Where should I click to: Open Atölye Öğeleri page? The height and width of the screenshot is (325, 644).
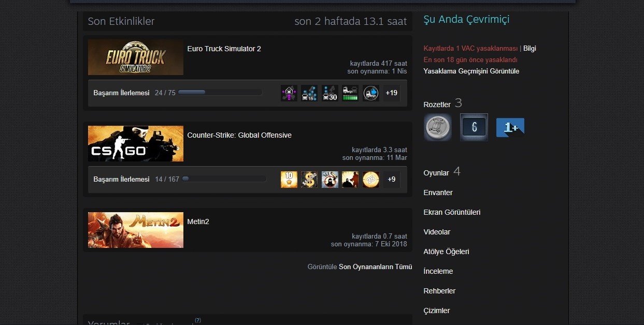point(446,252)
